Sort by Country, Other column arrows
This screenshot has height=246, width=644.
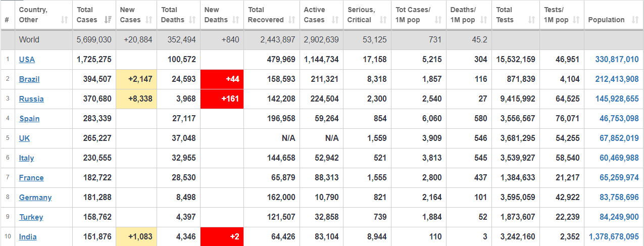point(65,20)
